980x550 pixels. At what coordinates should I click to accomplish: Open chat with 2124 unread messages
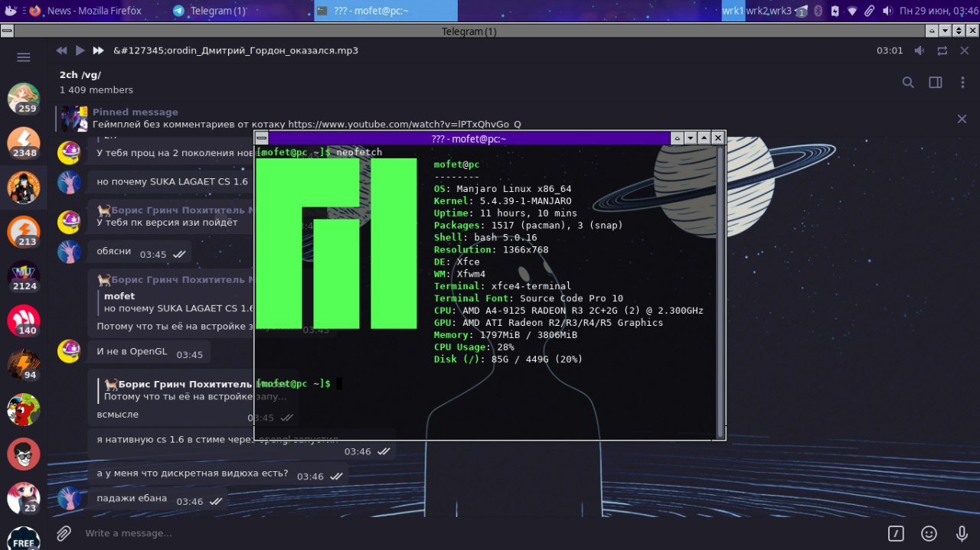coord(24,276)
